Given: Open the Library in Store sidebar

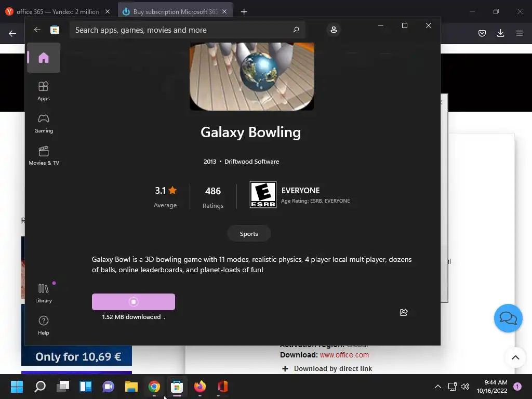Looking at the screenshot, I should point(44,294).
